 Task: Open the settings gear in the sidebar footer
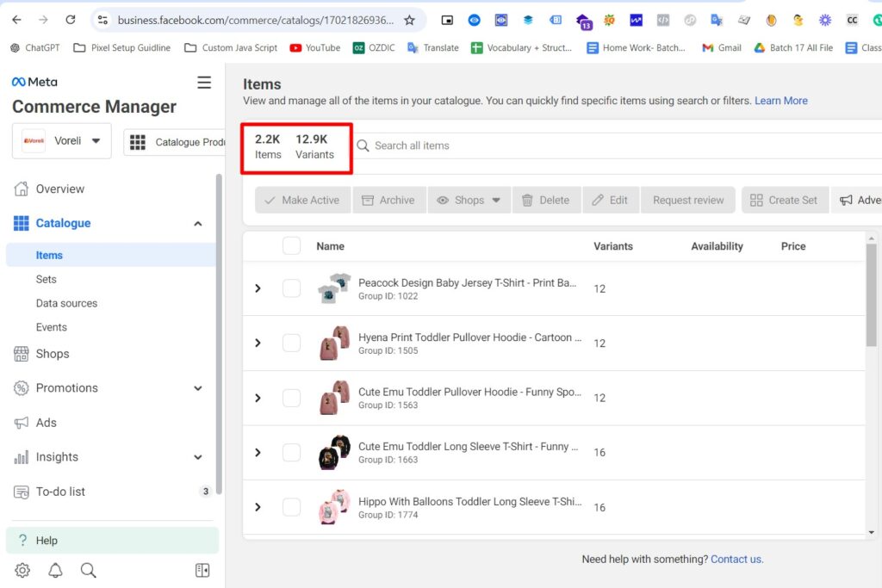click(22, 571)
